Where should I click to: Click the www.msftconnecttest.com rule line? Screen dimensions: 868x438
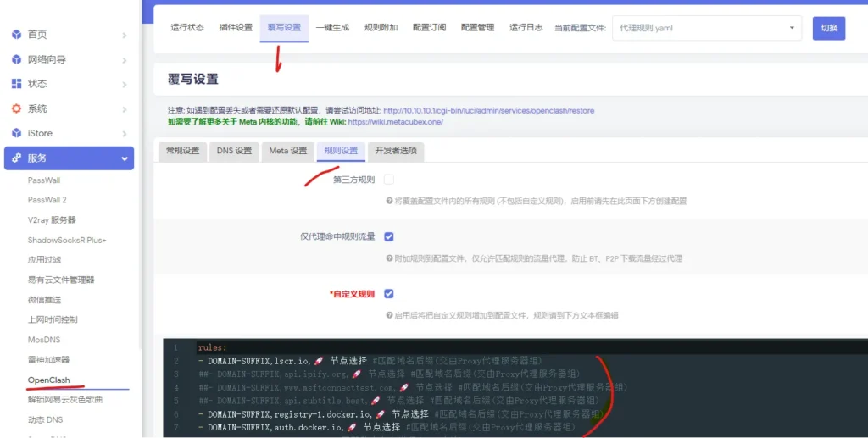tap(413, 387)
